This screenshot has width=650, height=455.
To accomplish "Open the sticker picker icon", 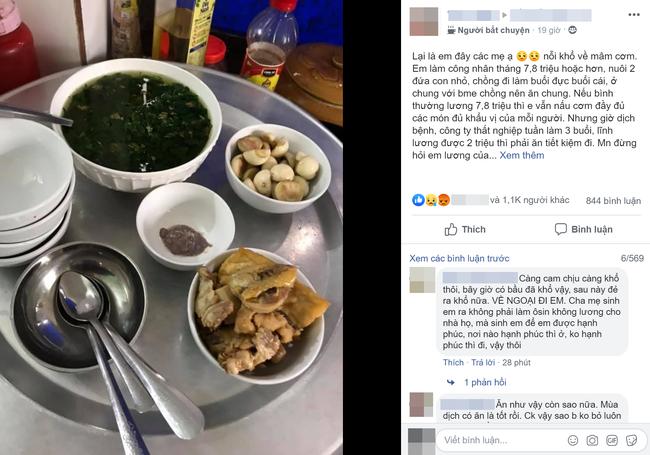I will coord(631,440).
